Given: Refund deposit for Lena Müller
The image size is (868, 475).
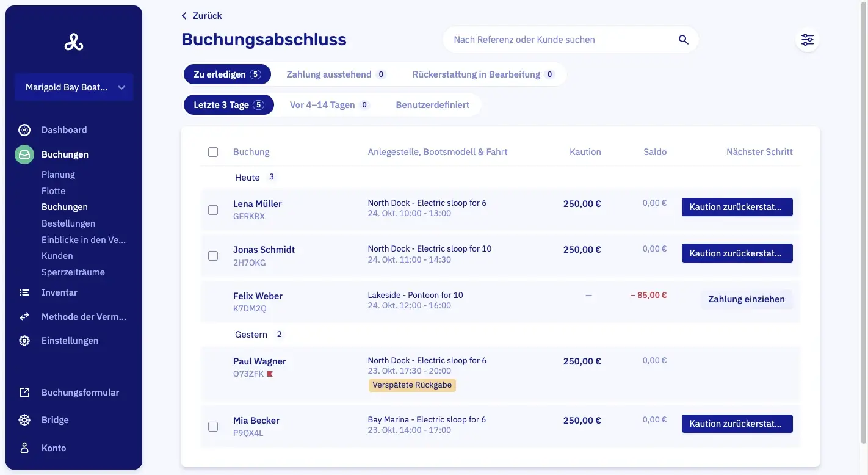Looking at the screenshot, I should click(737, 207).
